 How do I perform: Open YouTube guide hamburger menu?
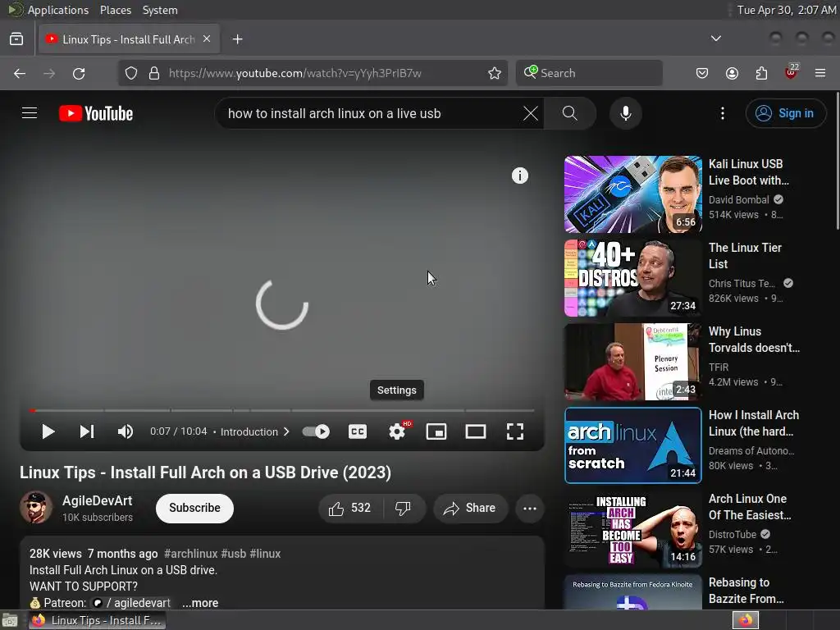click(x=30, y=113)
